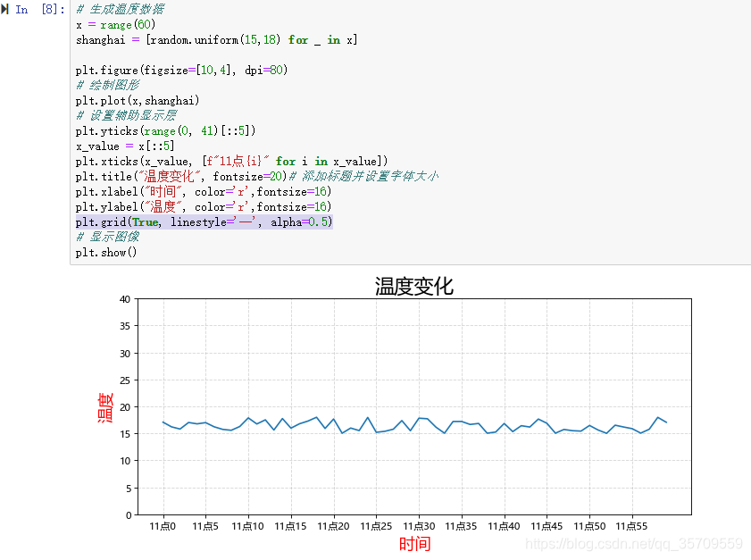Click the x-axis tick label 11点20
The width and height of the screenshot is (751, 560).
[333, 526]
